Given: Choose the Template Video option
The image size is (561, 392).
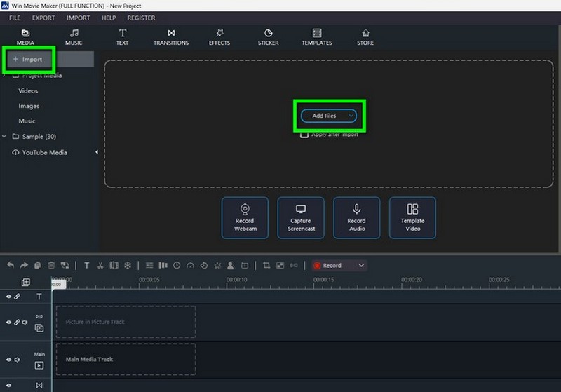Looking at the screenshot, I should (x=412, y=217).
